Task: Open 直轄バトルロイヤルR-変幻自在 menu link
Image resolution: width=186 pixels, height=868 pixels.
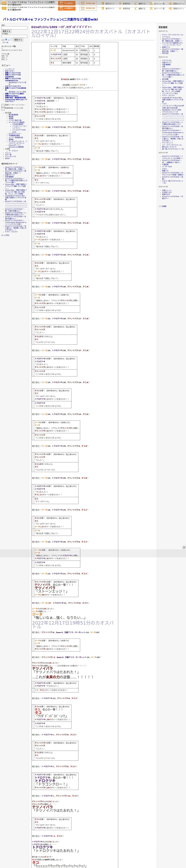Action: [15, 89]
